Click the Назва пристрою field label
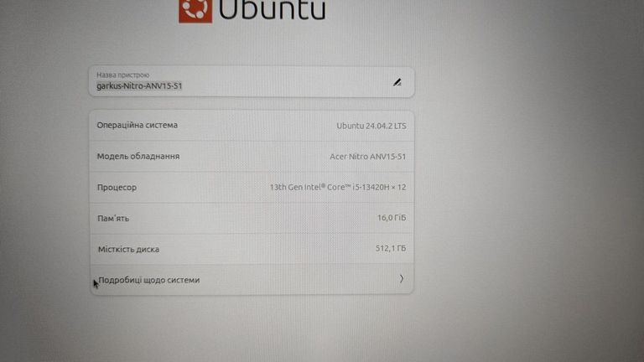644x362 pixels. coord(122,75)
